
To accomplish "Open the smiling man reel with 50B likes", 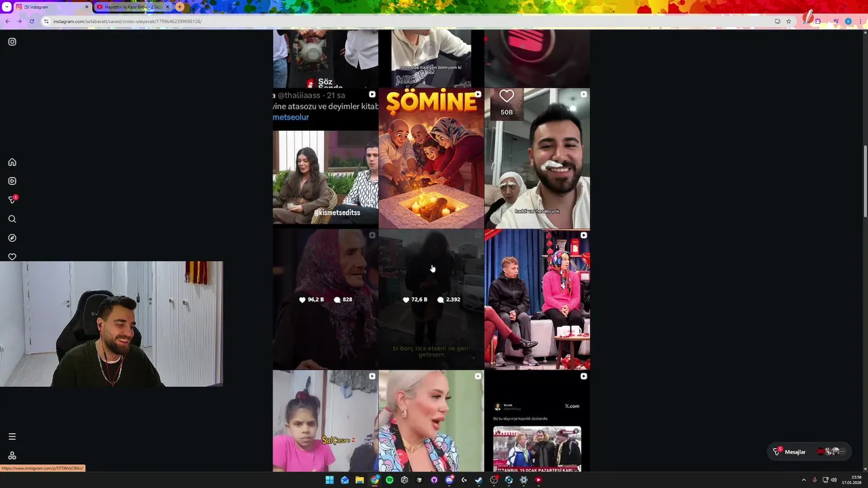I will click(537, 159).
